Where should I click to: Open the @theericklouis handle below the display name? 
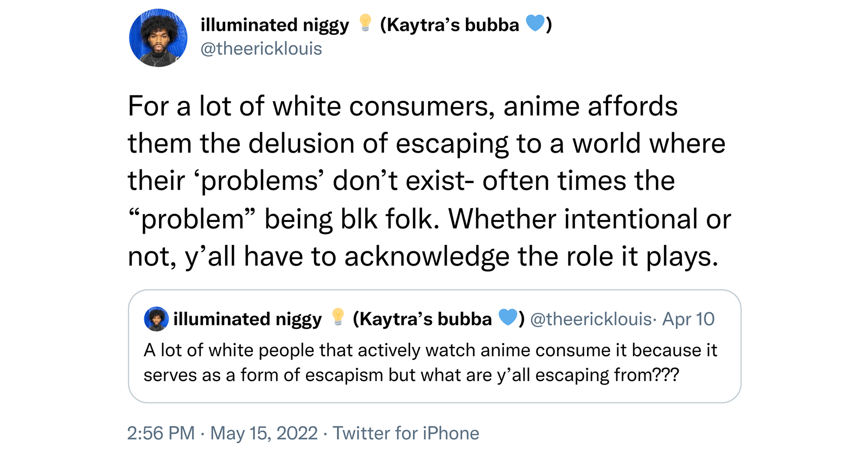[261, 49]
